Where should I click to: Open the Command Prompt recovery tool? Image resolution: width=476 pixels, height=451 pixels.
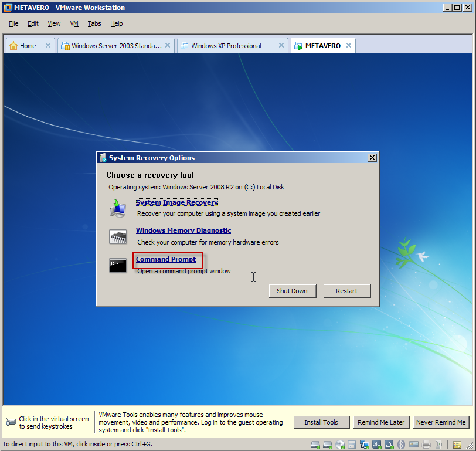point(166,259)
